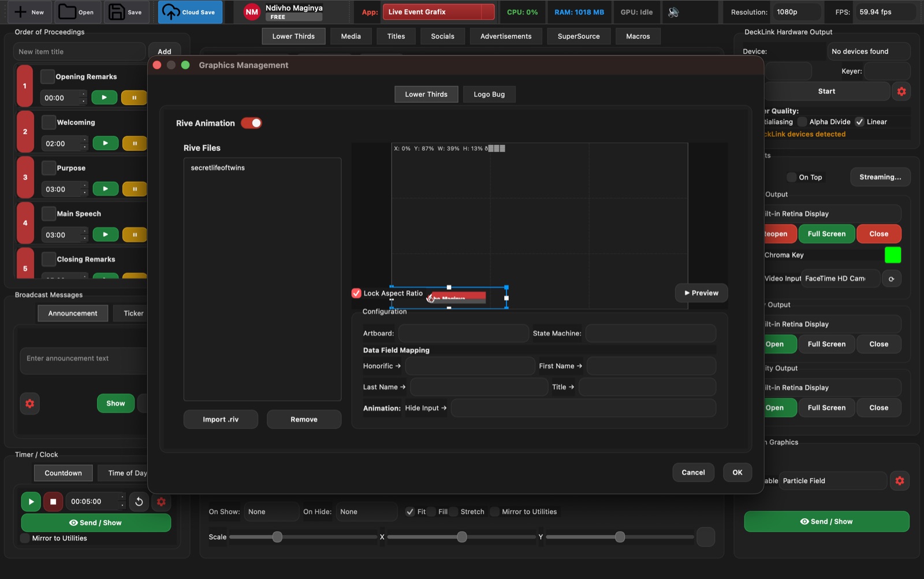Open settings gear beside Particle Field

click(900, 481)
